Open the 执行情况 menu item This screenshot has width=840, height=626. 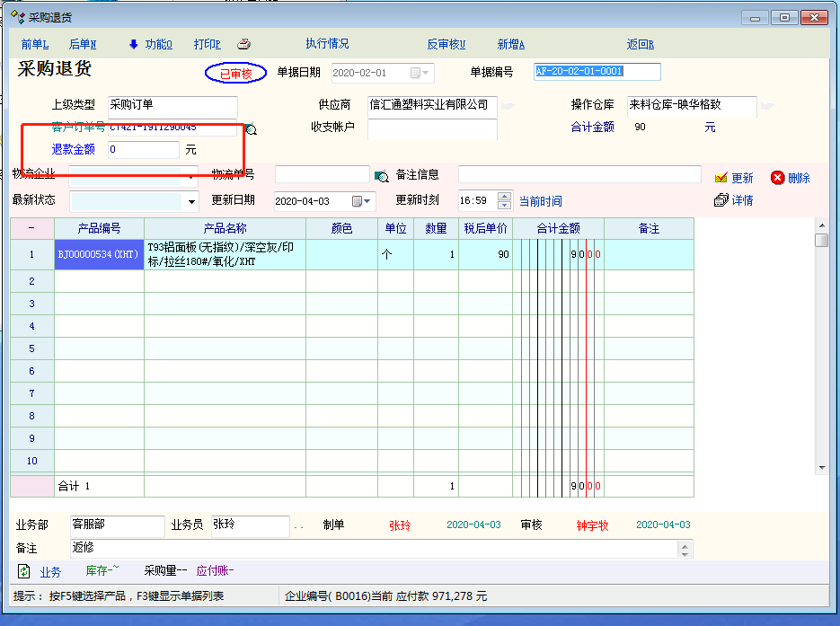click(327, 44)
